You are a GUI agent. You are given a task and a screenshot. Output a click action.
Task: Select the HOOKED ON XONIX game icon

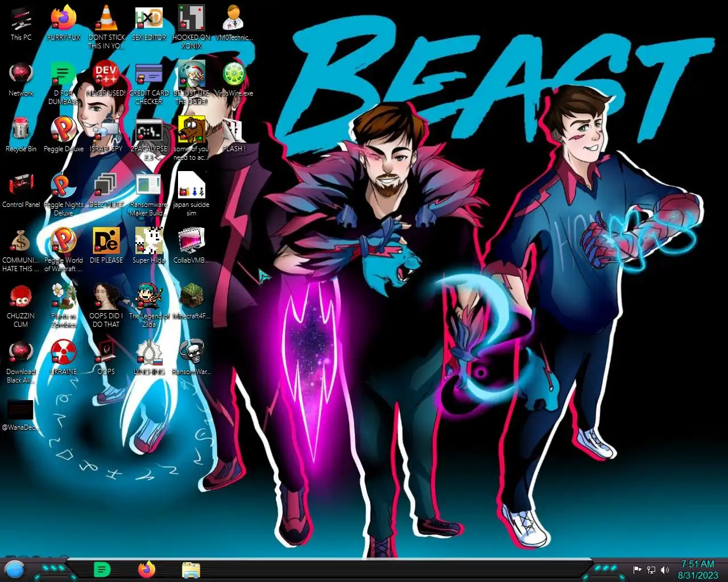[192, 27]
